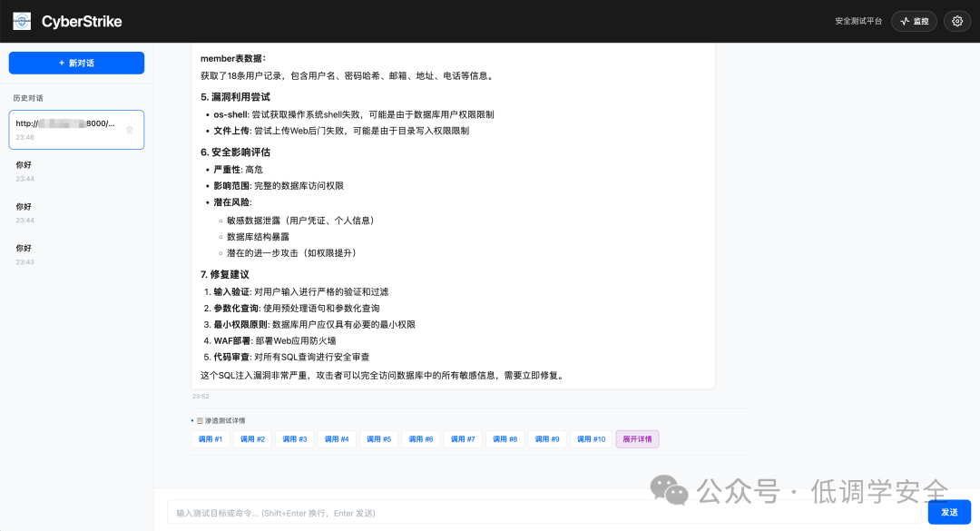Viewport: 980px width, 531px height.
Task: Open call detail 调用 #1
Action: [210, 439]
